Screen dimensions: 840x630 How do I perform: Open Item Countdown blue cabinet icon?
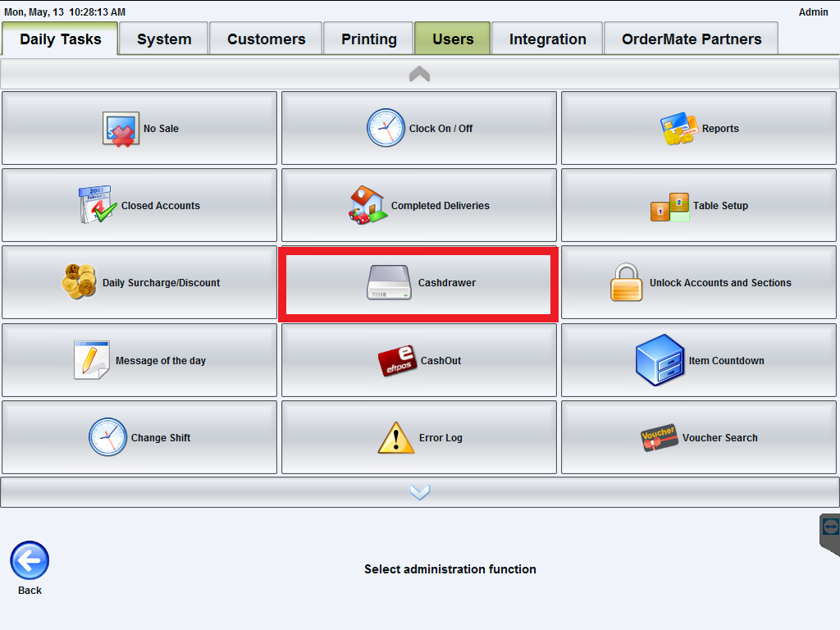[660, 360]
